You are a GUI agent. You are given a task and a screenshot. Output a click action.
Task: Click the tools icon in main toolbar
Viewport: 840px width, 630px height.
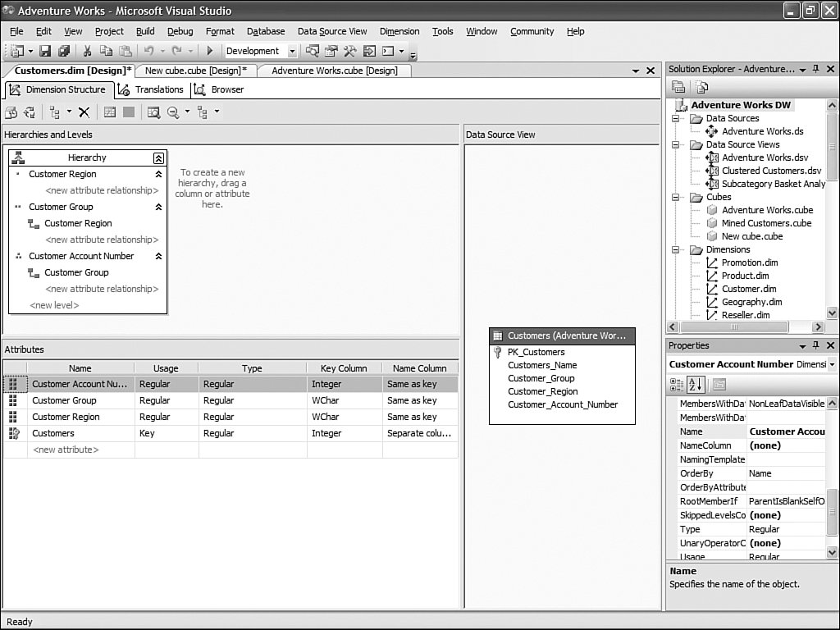[350, 51]
